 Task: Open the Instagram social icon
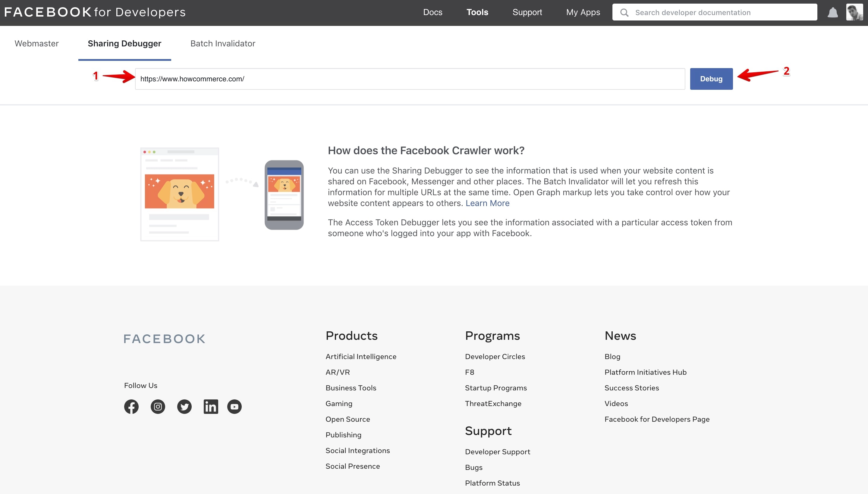(158, 406)
